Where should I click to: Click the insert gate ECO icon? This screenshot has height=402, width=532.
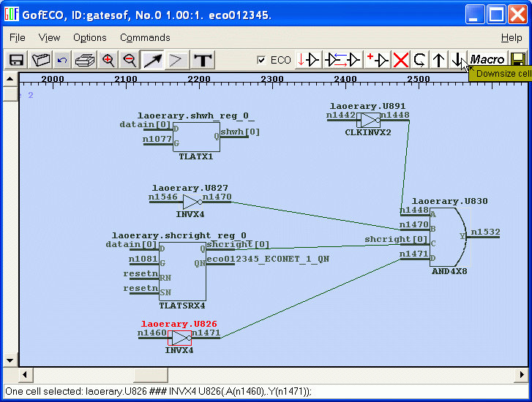point(308,61)
